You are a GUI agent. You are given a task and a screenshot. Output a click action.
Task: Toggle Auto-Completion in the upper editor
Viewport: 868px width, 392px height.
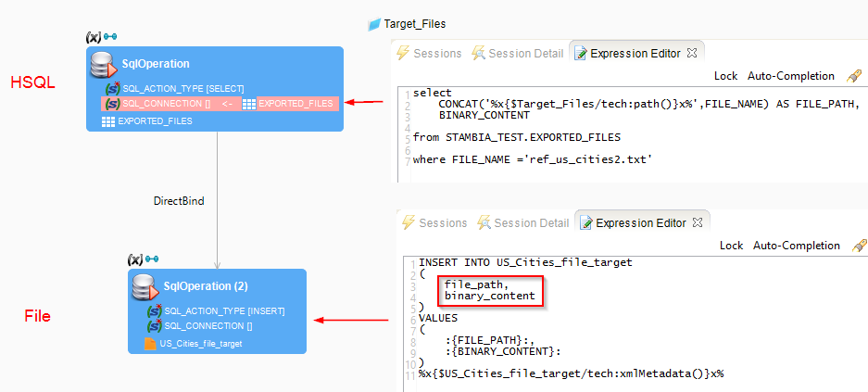pos(791,76)
